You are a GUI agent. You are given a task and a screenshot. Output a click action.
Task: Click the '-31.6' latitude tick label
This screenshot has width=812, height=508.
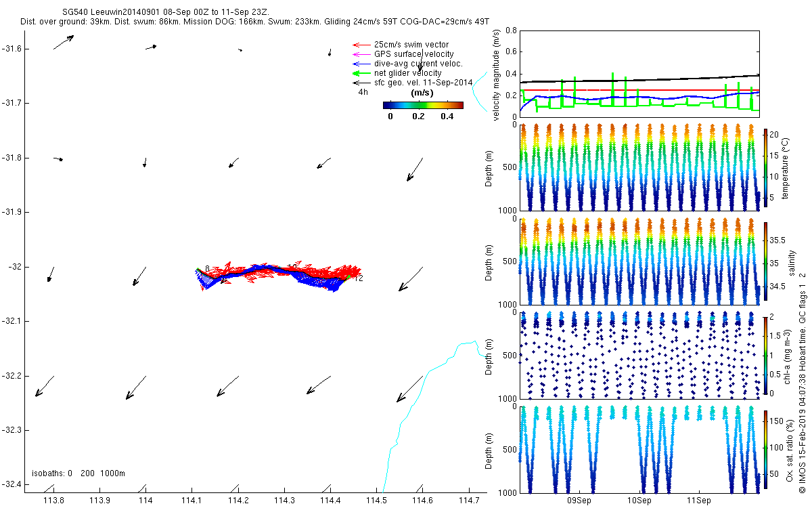click(14, 49)
